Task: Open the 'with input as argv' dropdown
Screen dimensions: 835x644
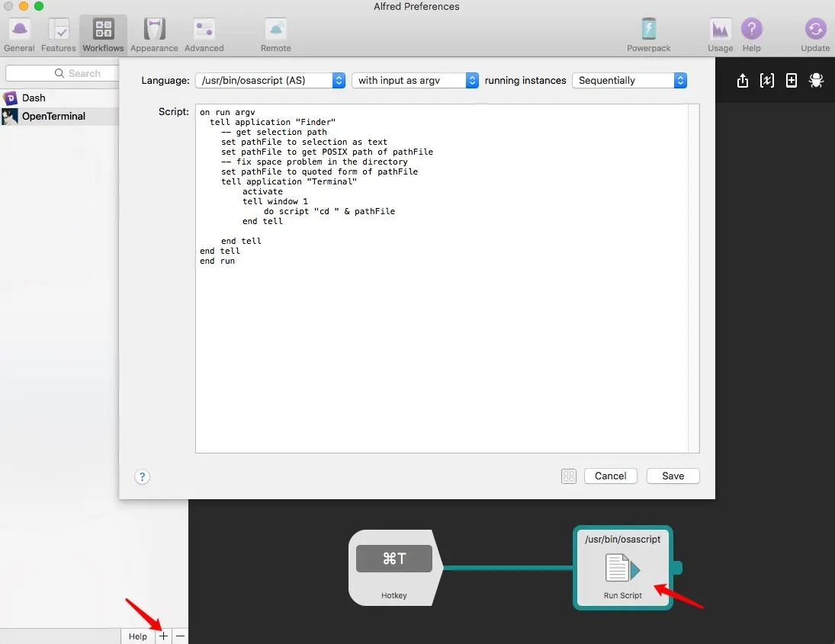Action: 415,80
